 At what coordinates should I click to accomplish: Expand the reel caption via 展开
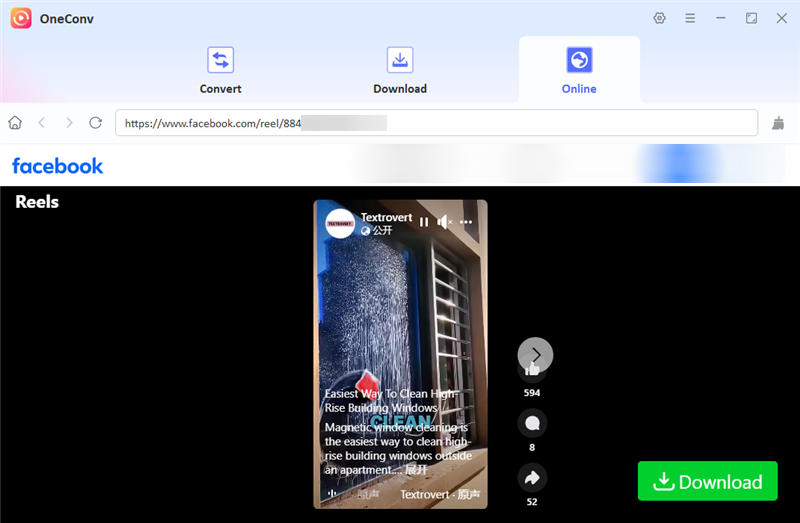(415, 469)
